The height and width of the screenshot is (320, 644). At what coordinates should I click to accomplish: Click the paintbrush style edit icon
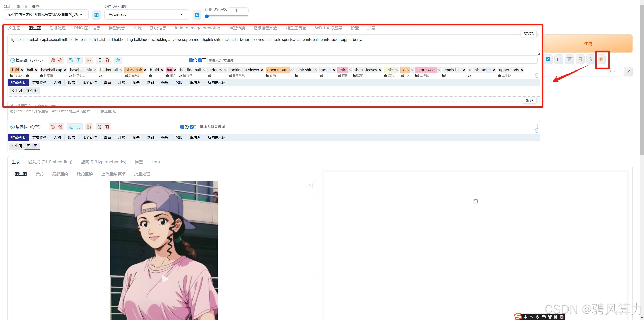[x=628, y=72]
